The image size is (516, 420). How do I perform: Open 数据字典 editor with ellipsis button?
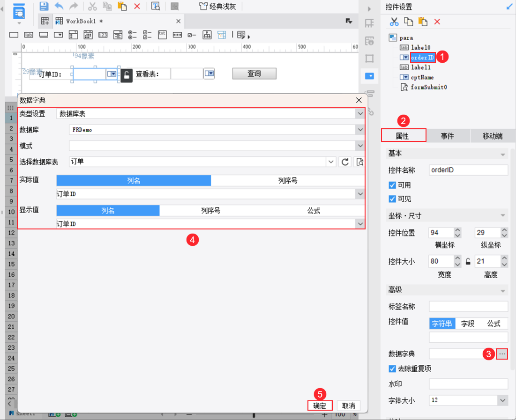coord(501,354)
